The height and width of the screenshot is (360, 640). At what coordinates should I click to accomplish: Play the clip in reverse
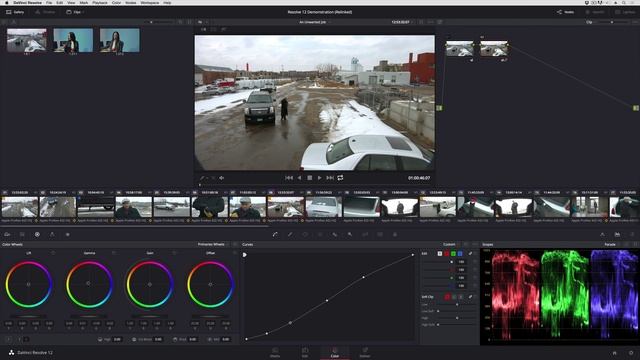click(299, 178)
